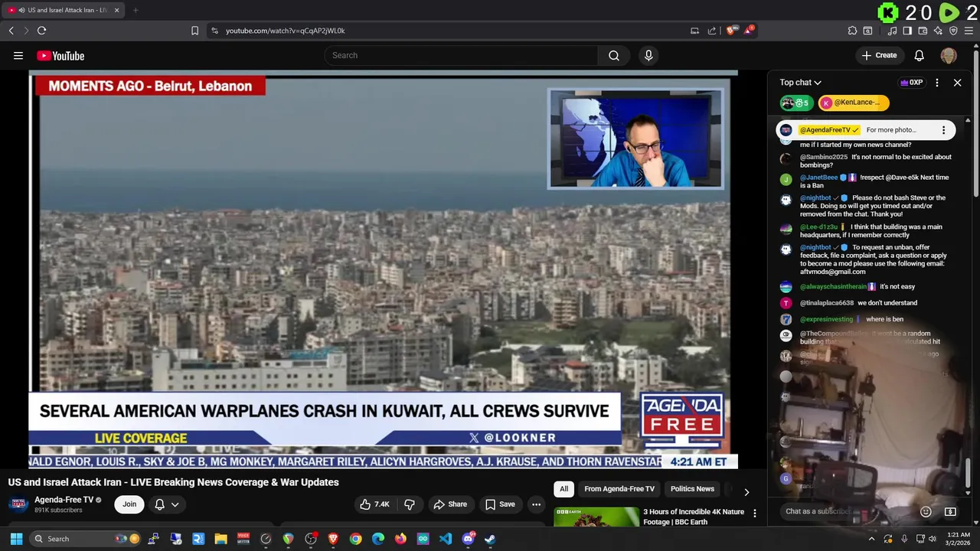Expand notification preferences chevron next to Join
Screen dimensions: 980x551
coord(175,504)
